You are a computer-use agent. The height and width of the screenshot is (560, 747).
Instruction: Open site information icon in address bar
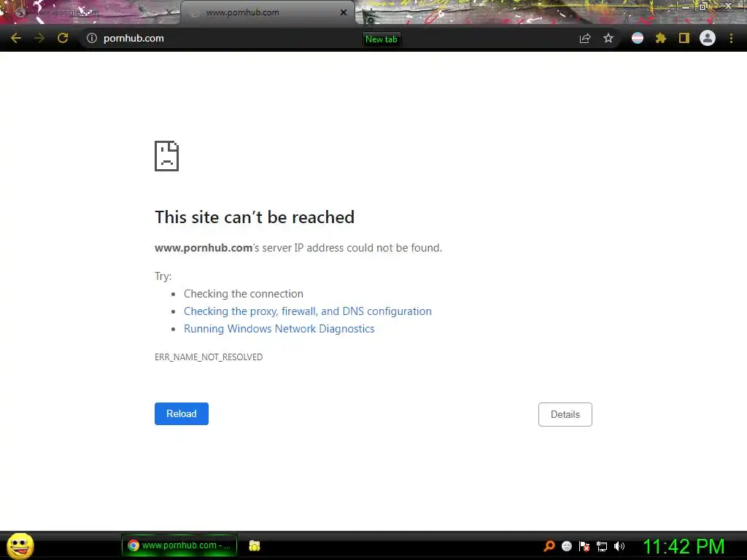pyautogui.click(x=91, y=38)
